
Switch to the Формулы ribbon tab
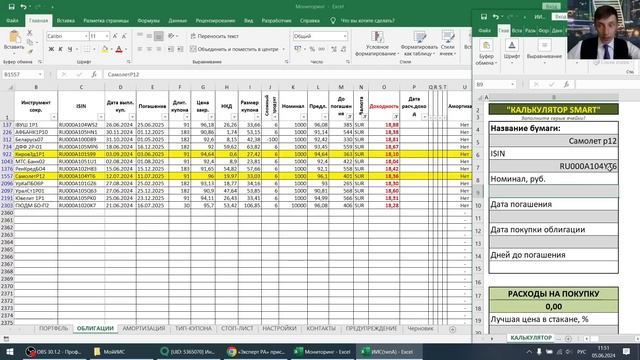[148, 20]
